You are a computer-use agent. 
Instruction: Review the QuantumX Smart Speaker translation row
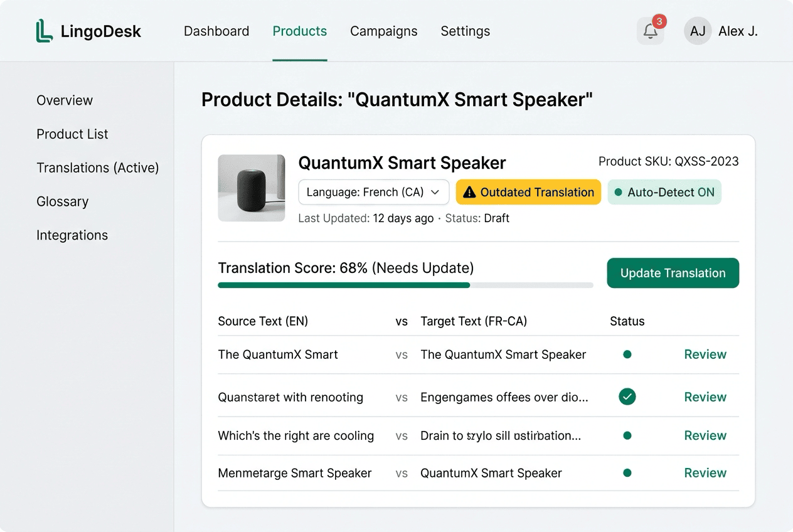pyautogui.click(x=705, y=354)
